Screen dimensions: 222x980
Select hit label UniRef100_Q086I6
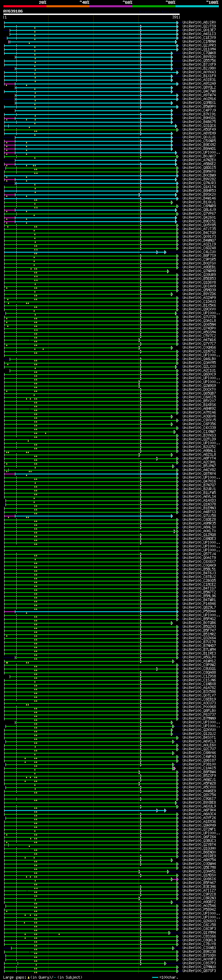[199, 879]
